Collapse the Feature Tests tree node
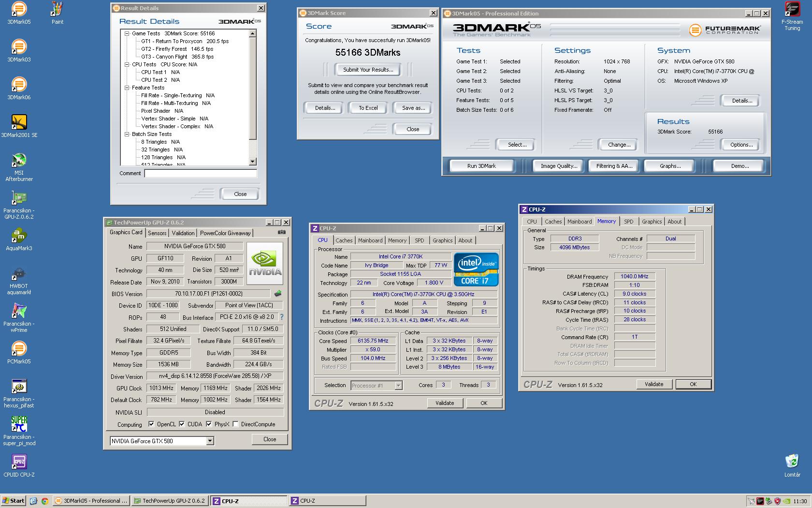Image resolution: width=812 pixels, height=508 pixels. coord(127,88)
